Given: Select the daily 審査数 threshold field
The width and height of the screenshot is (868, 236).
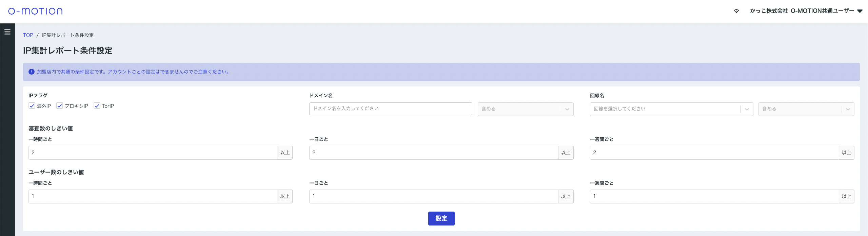Looking at the screenshot, I should [433, 153].
